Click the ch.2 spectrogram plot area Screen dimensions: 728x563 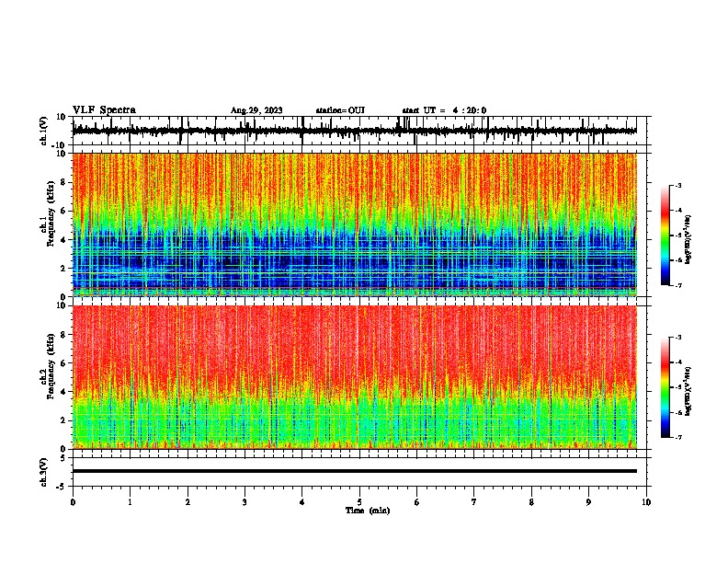pyautogui.click(x=354, y=377)
